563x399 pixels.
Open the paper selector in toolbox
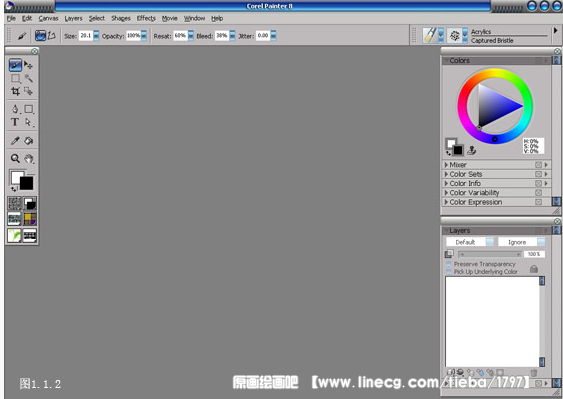point(14,204)
